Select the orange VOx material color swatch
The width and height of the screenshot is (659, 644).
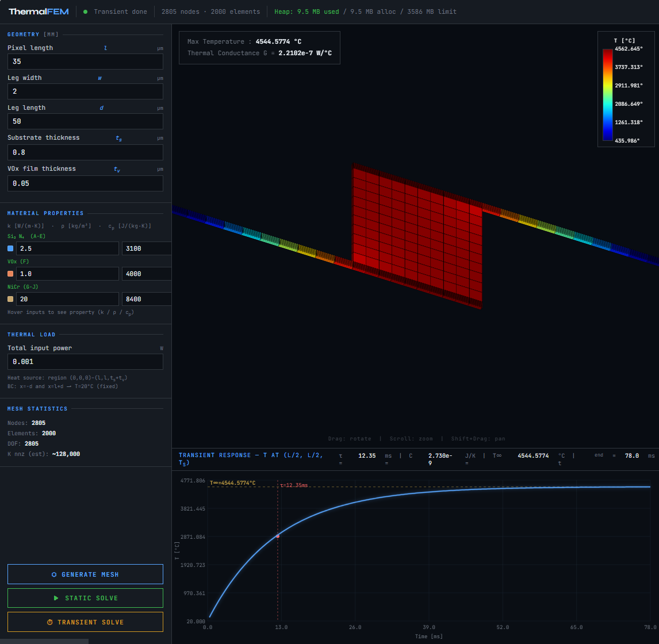tap(10, 273)
